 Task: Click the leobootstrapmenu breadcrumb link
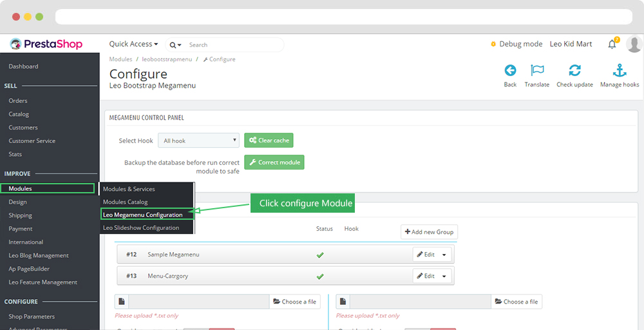tap(167, 59)
